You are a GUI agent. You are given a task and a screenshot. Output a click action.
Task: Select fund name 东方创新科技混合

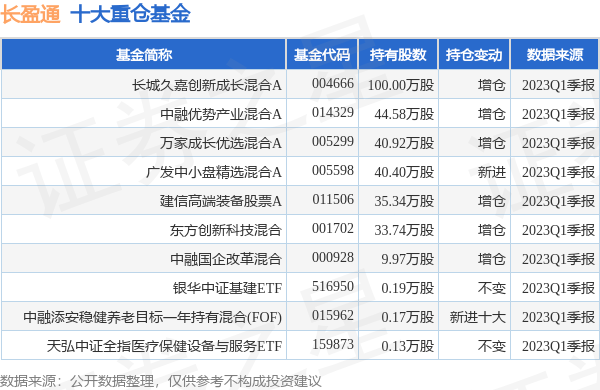click(x=226, y=230)
